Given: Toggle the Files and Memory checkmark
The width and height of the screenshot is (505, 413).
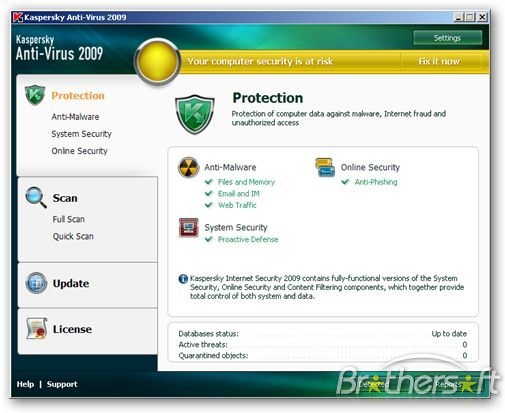Looking at the screenshot, I should click(209, 182).
